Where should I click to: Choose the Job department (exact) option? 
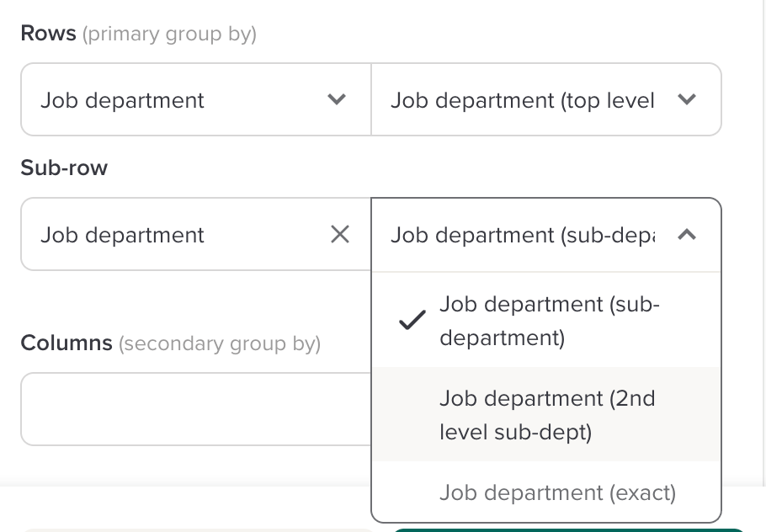pyautogui.click(x=557, y=492)
